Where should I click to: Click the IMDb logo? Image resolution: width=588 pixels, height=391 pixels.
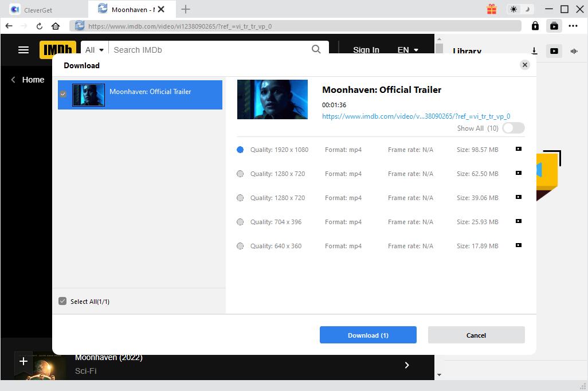click(58, 50)
